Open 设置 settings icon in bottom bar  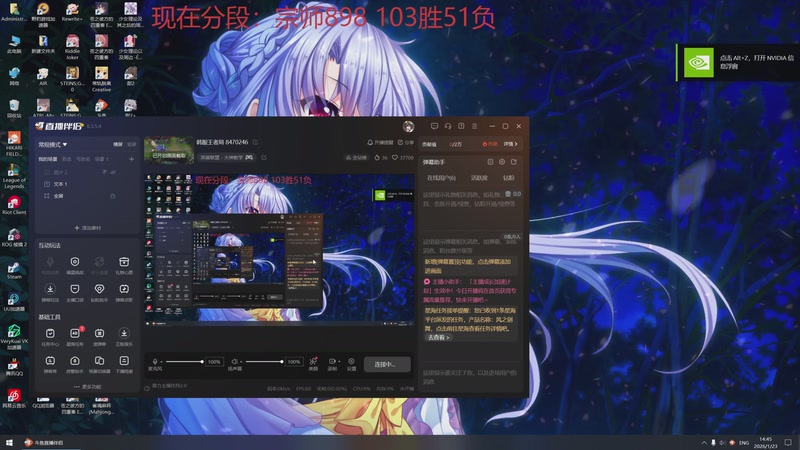click(x=351, y=361)
